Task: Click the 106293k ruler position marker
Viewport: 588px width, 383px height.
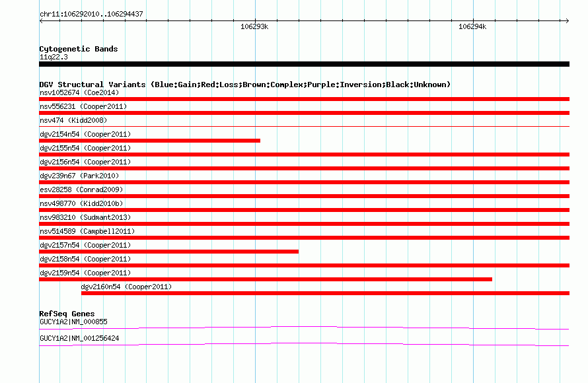Action: (254, 26)
